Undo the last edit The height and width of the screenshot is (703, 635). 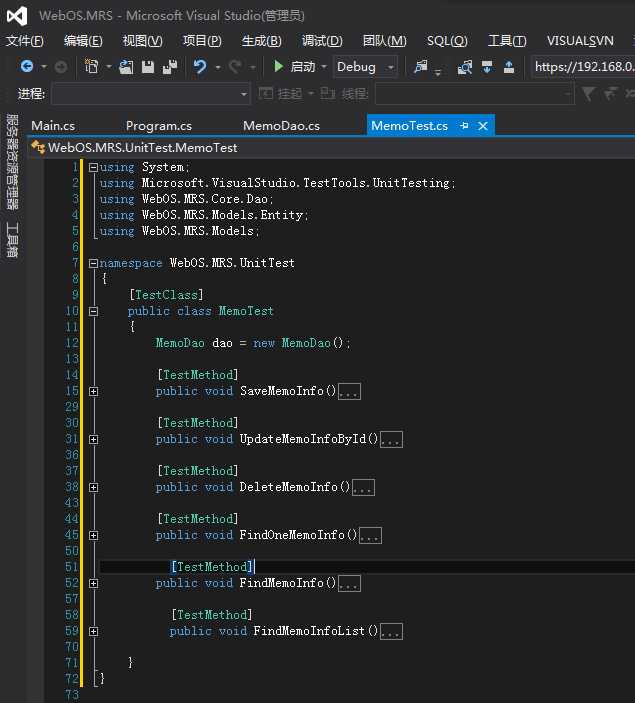pos(200,67)
